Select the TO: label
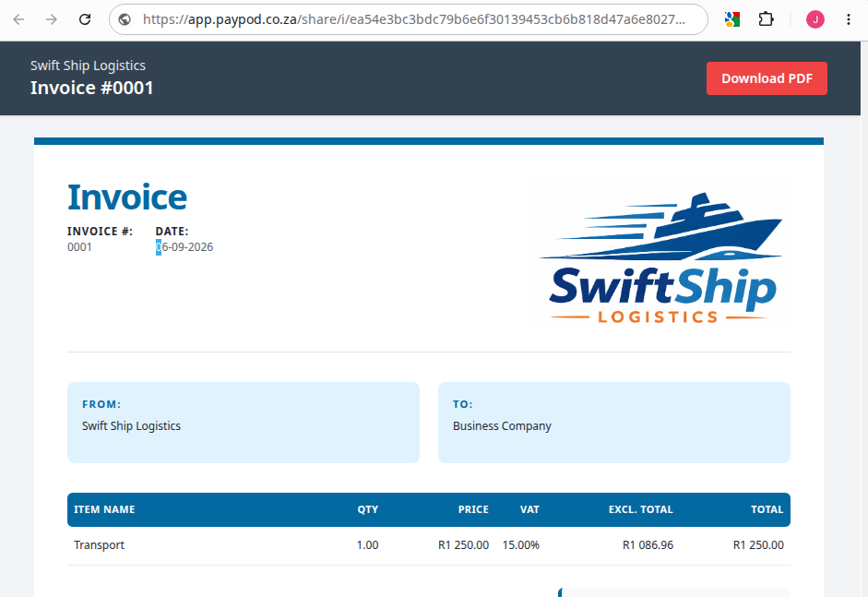The height and width of the screenshot is (597, 868). (x=463, y=404)
